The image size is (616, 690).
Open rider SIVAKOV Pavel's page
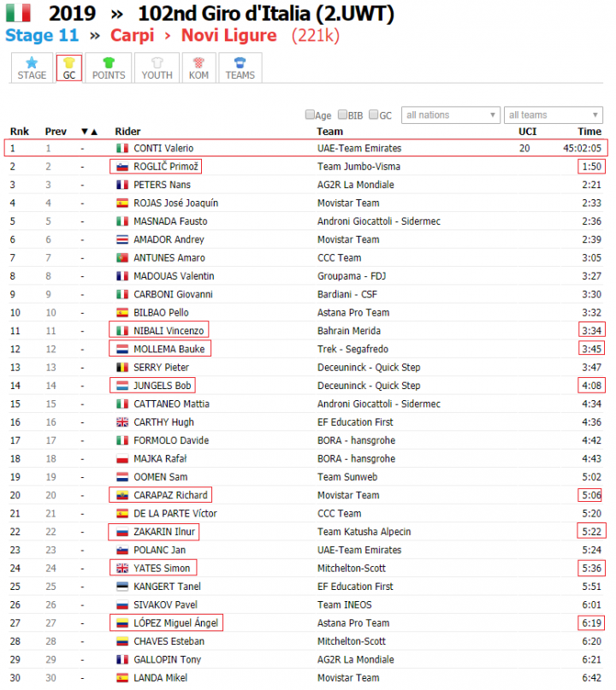point(166,605)
